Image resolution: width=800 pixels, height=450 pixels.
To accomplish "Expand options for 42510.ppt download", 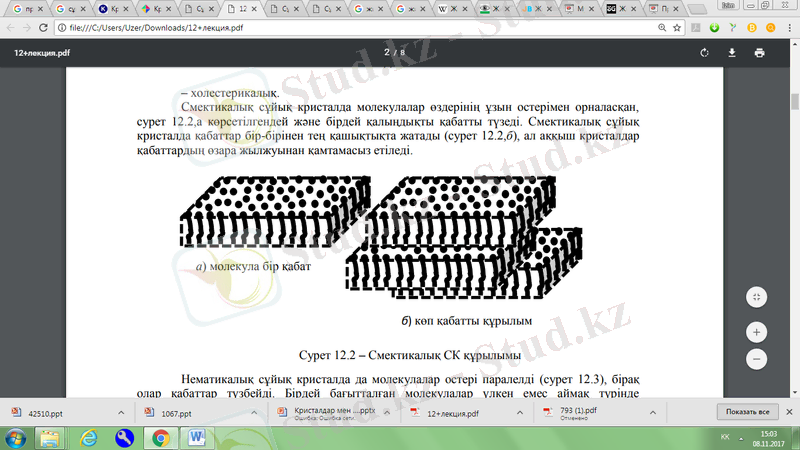I will [x=121, y=413].
